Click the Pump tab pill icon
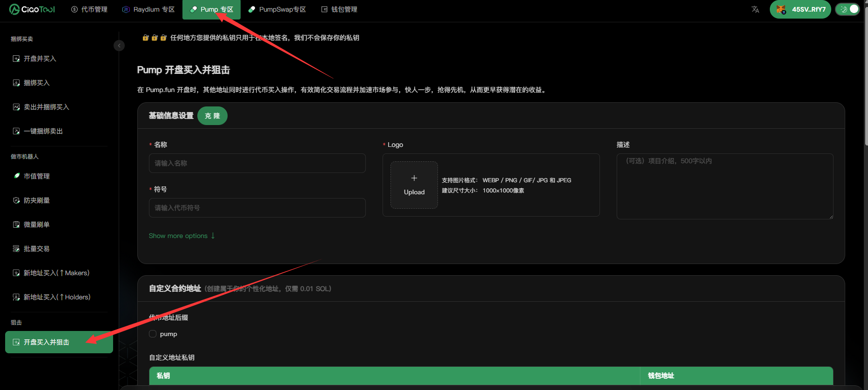The image size is (868, 390). [194, 9]
